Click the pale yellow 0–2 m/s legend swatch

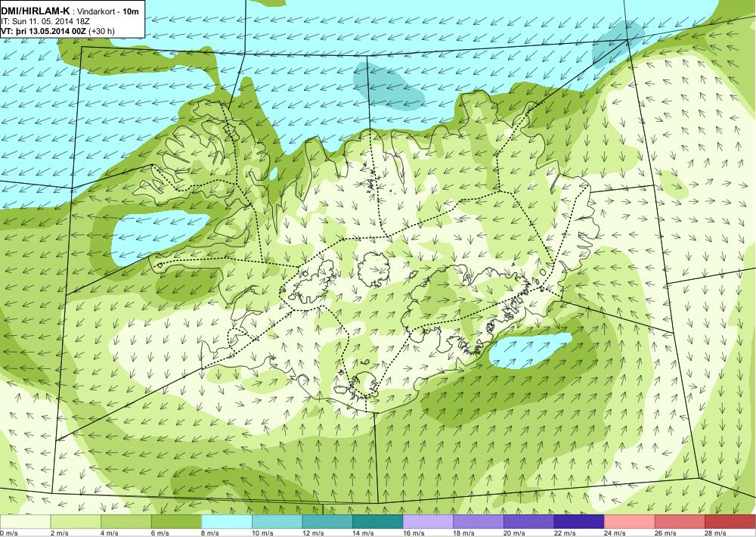pos(25,522)
